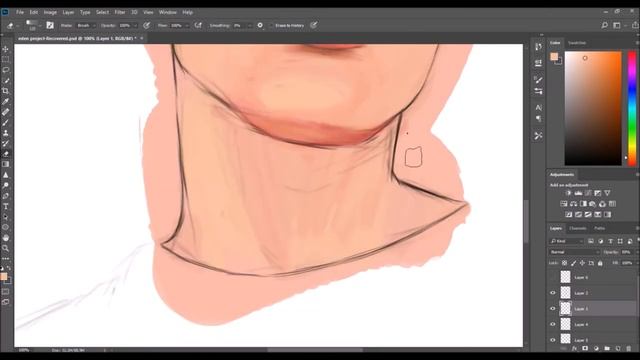
Task: Close the open document tab
Action: click(142, 38)
